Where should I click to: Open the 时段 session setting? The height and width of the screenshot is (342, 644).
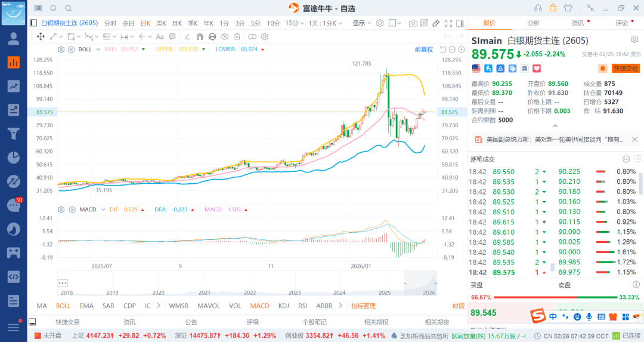point(459,306)
